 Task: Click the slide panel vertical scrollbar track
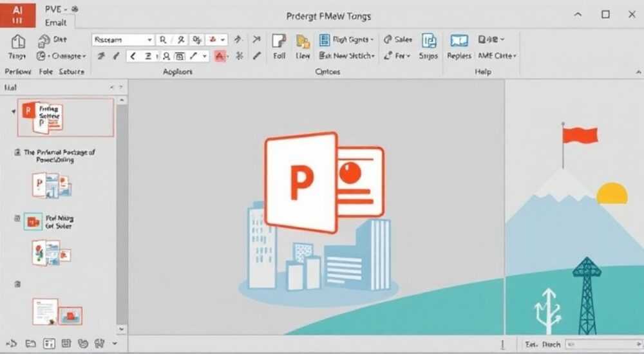pos(122,214)
